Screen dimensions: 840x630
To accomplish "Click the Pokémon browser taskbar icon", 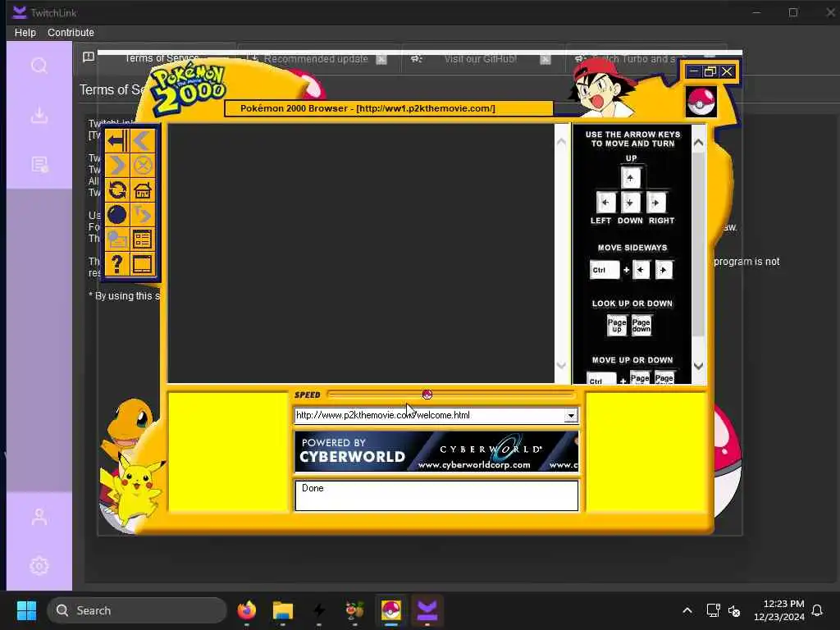I will pos(390,610).
